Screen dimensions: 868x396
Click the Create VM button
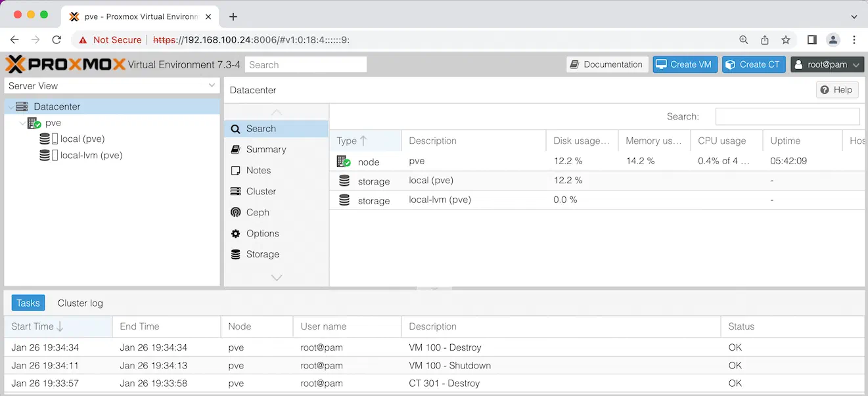[x=685, y=64]
